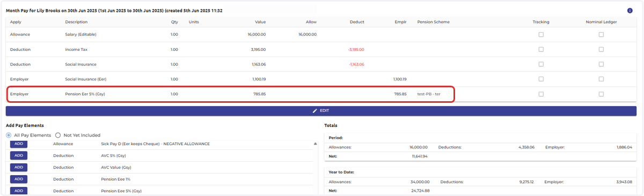This screenshot has height=196, width=644.
Task: Click the test-PB - ter pension scheme
Action: coord(429,94)
